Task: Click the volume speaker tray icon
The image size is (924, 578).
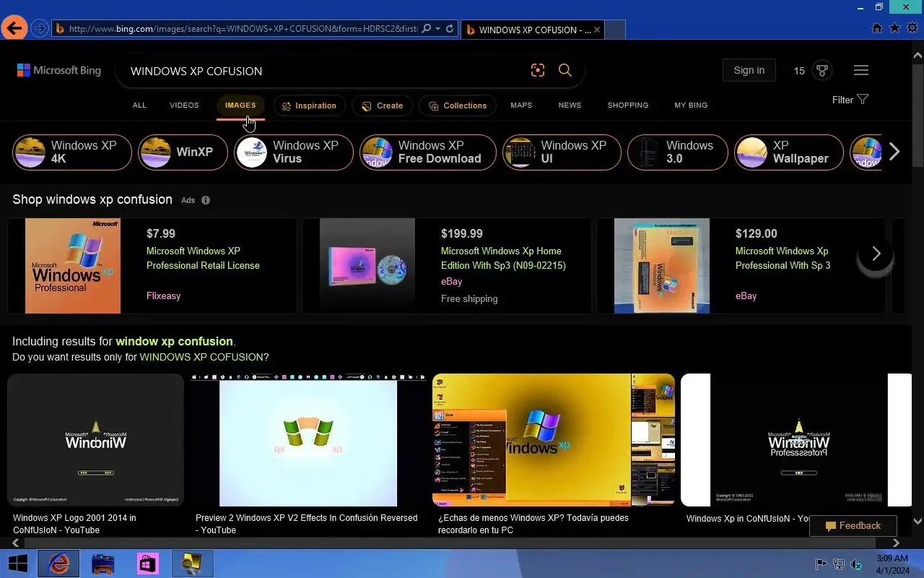Action: pyautogui.click(x=856, y=564)
